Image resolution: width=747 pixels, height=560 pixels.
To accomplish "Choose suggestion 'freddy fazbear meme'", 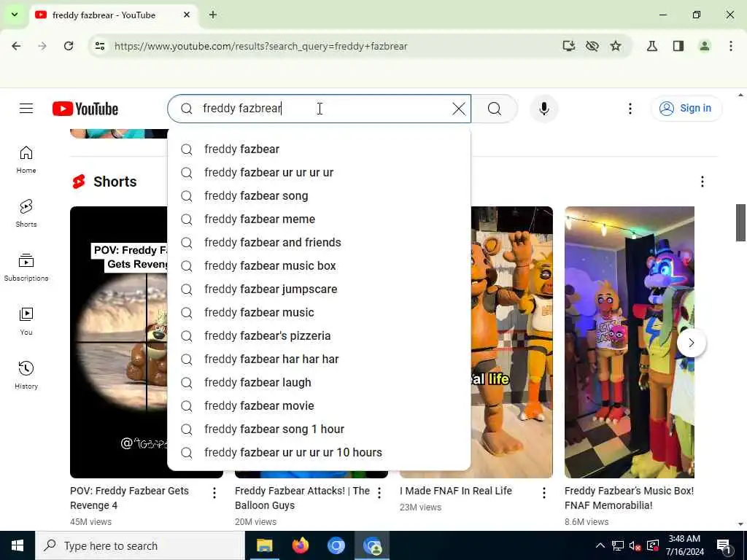I will point(320,219).
